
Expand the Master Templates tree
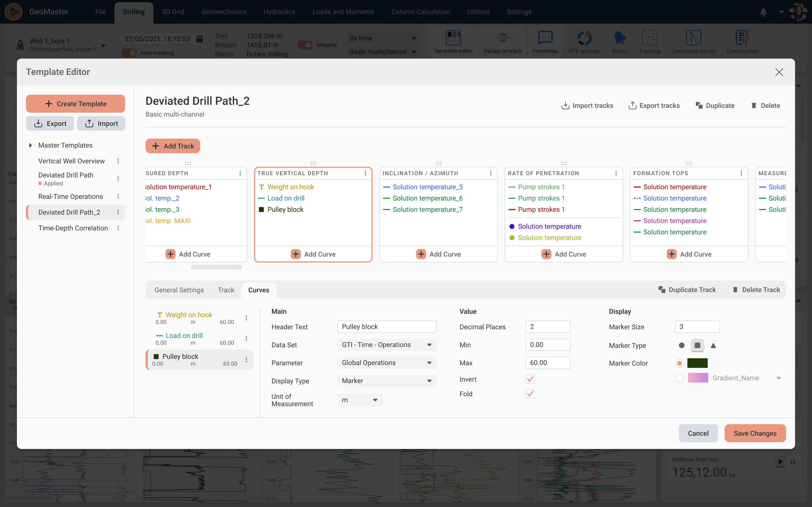click(x=30, y=145)
